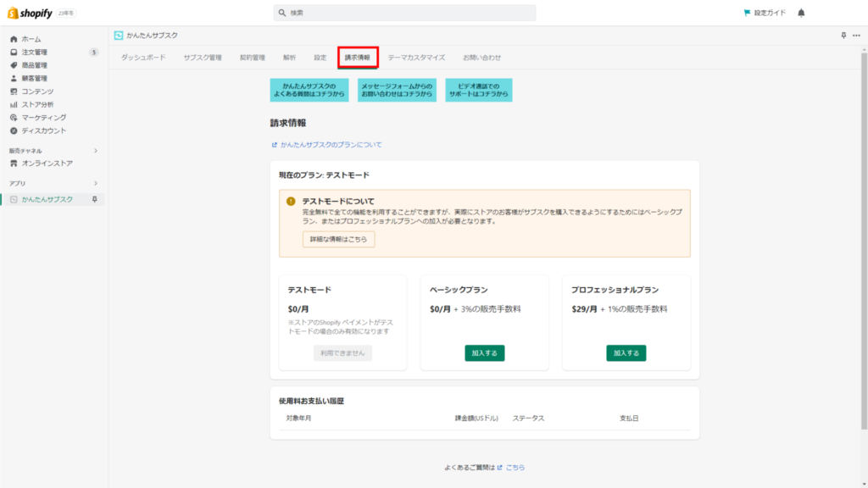Open the three-dot more menu in header
The image size is (868, 488).
pyautogui.click(x=856, y=36)
